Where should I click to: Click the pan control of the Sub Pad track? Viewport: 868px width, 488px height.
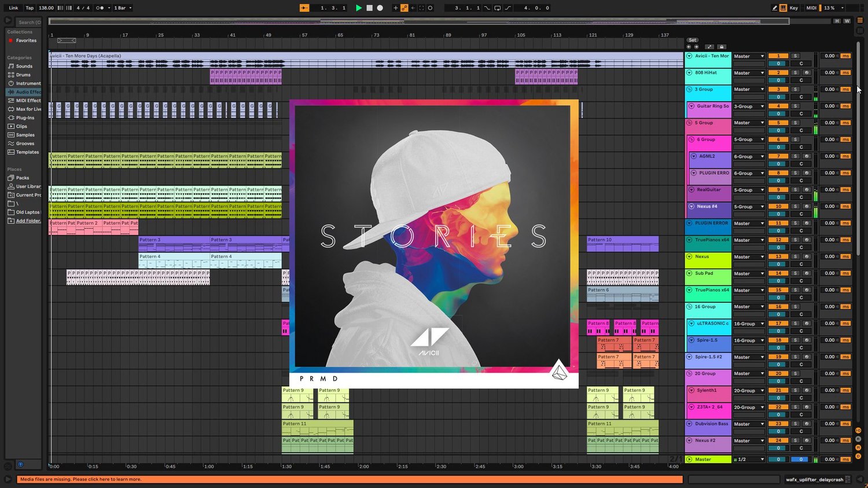pos(801,281)
